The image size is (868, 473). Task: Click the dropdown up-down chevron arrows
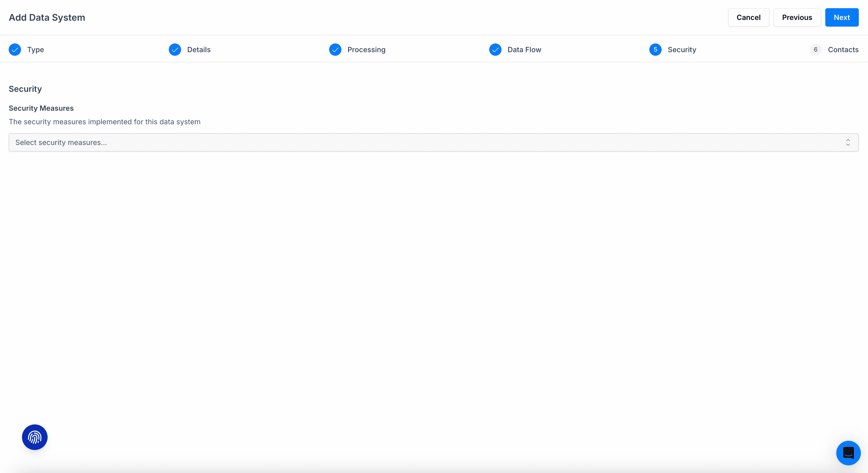click(848, 142)
